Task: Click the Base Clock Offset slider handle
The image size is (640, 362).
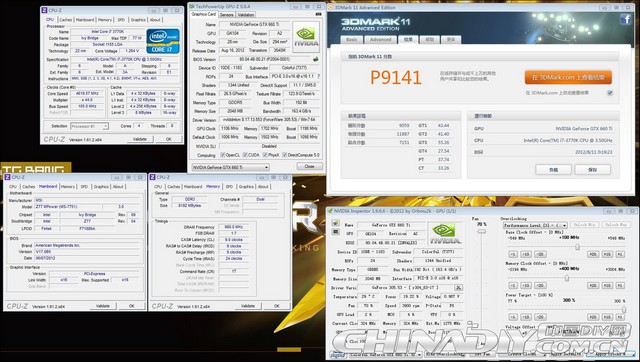Action: 577,247
